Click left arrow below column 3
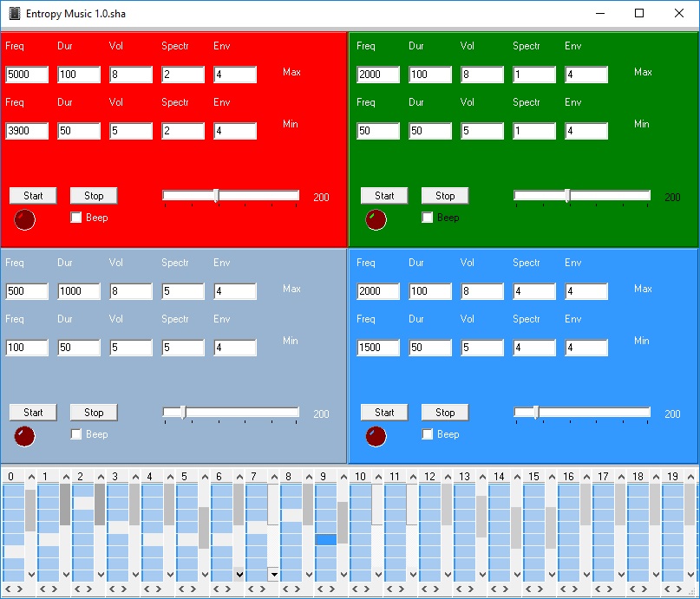700x599 pixels. 112,589
